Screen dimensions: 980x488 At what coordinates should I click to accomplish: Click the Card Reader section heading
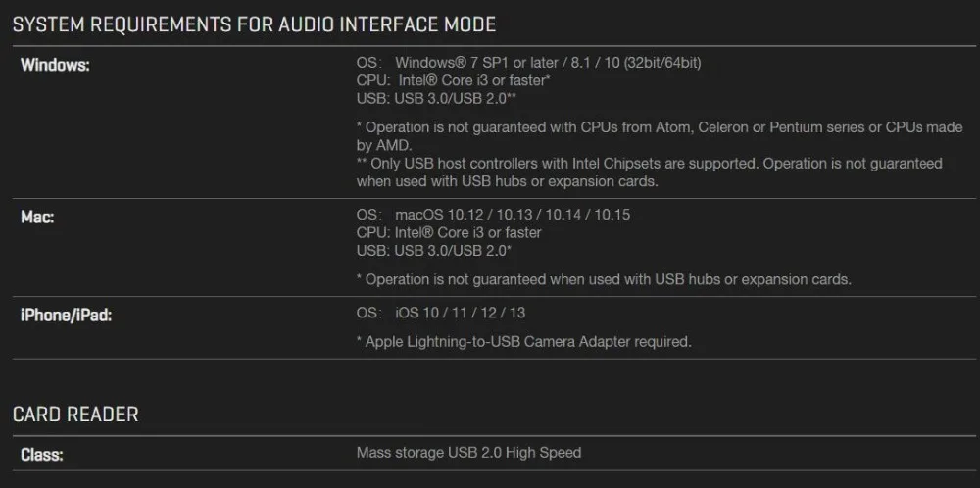(75, 415)
